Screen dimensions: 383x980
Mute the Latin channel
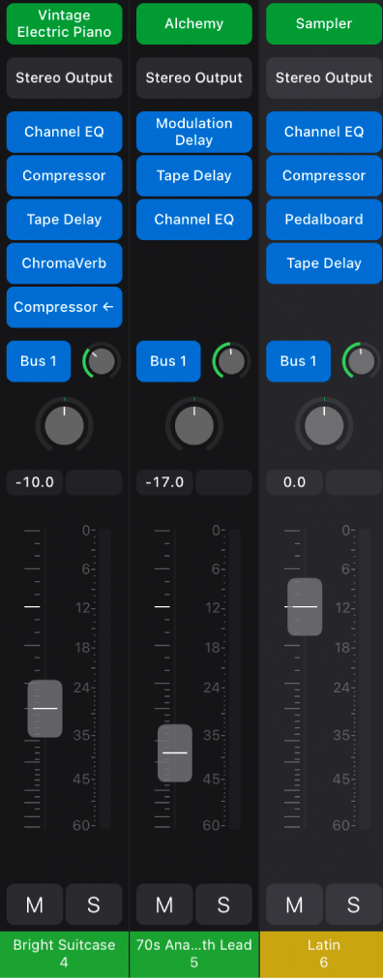pos(294,904)
